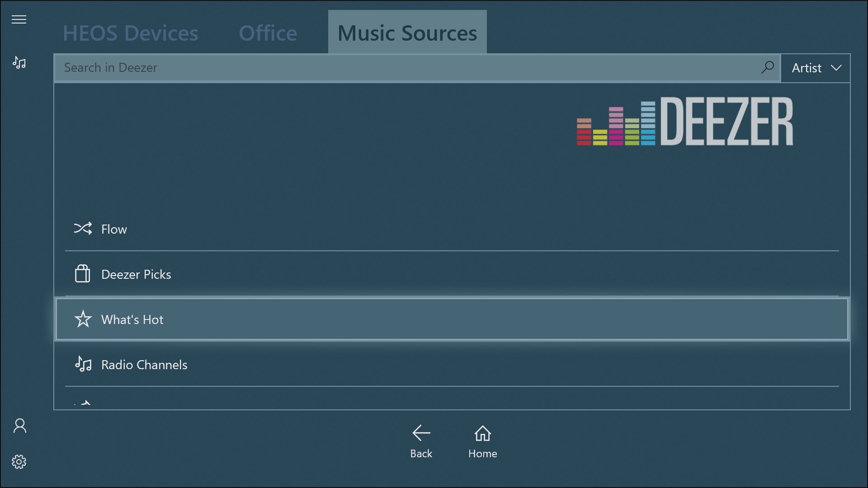This screenshot has width=868, height=488.
Task: Click the account profile icon
Action: click(x=19, y=426)
